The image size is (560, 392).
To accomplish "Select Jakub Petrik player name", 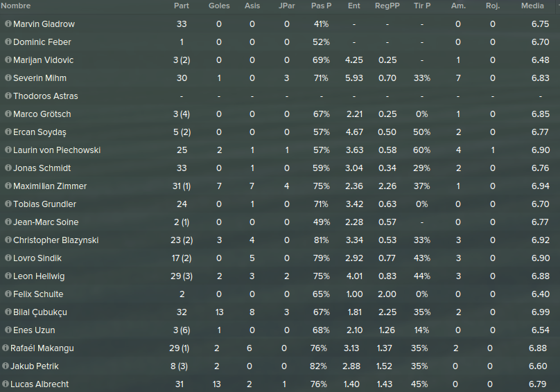I will pos(34,366).
